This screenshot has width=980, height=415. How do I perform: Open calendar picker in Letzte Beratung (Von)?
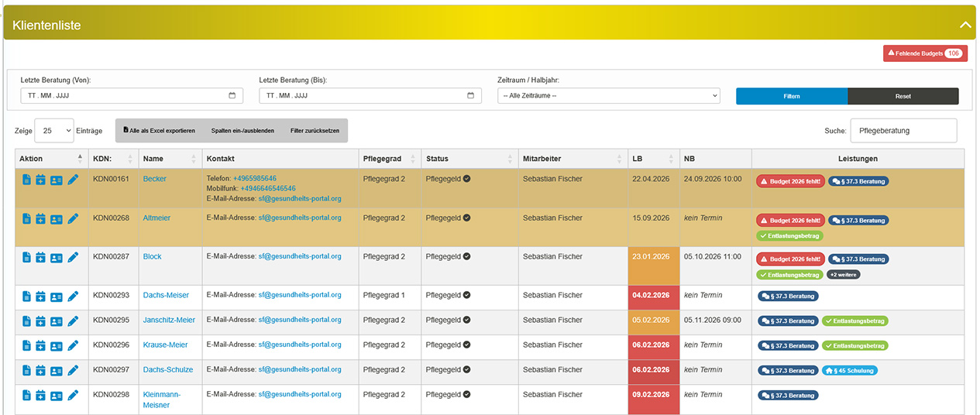click(232, 96)
